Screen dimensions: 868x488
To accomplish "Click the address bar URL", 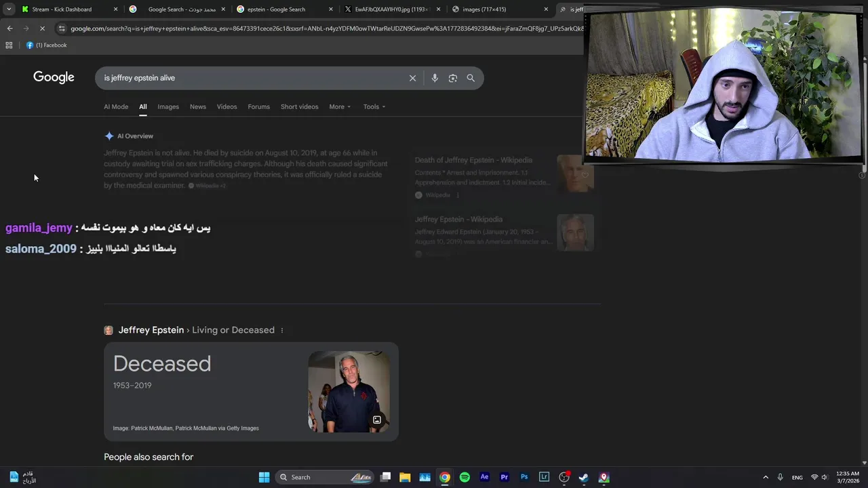I will 326,28.
